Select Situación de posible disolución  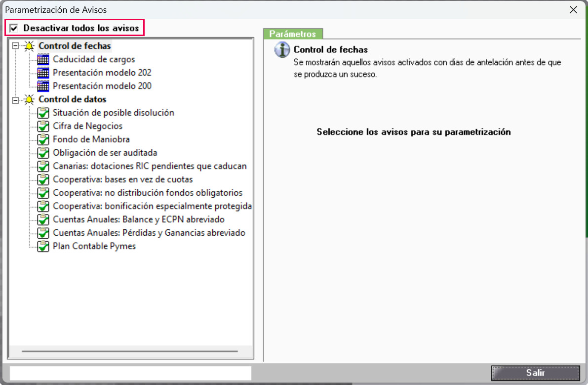pyautogui.click(x=113, y=113)
